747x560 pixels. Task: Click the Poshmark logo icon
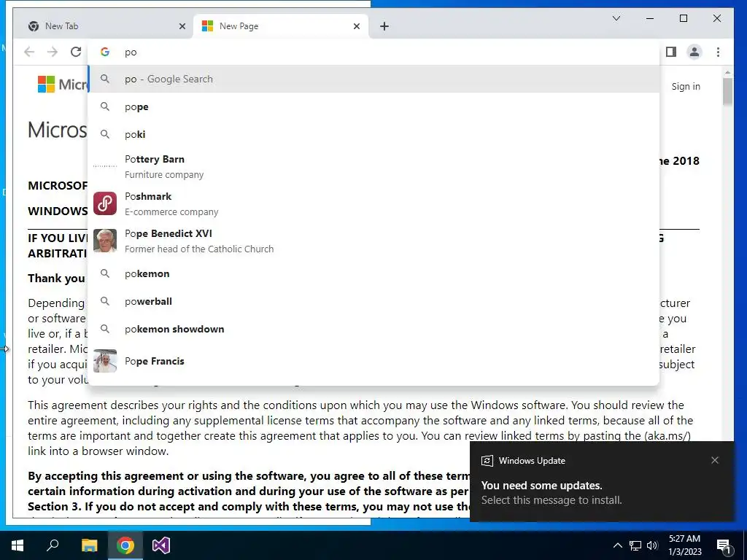105,204
